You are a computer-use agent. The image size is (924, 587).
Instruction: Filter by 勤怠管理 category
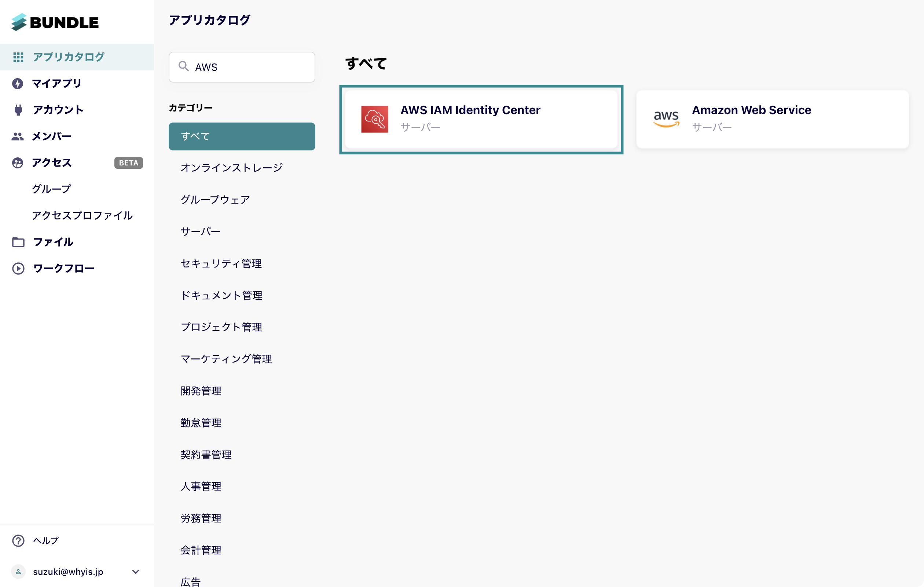tap(201, 423)
